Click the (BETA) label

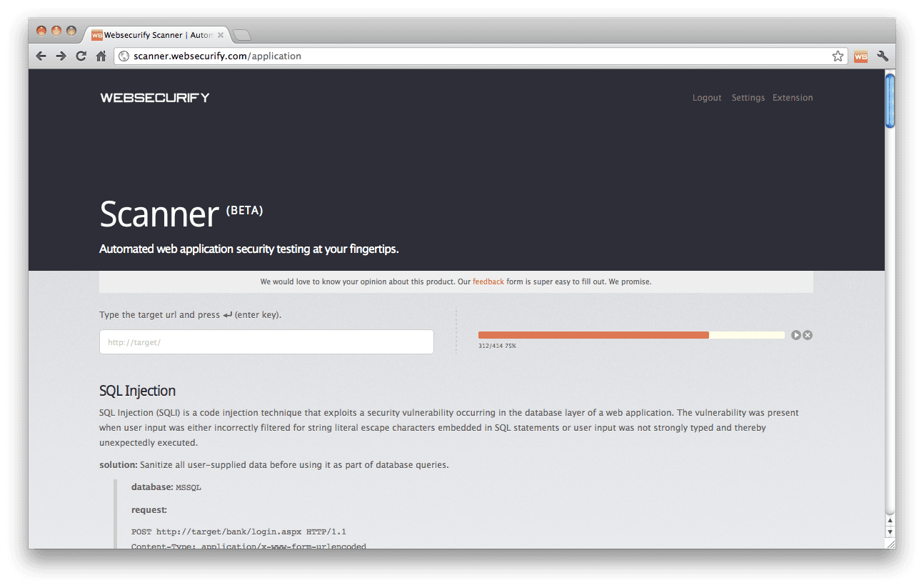point(244,210)
